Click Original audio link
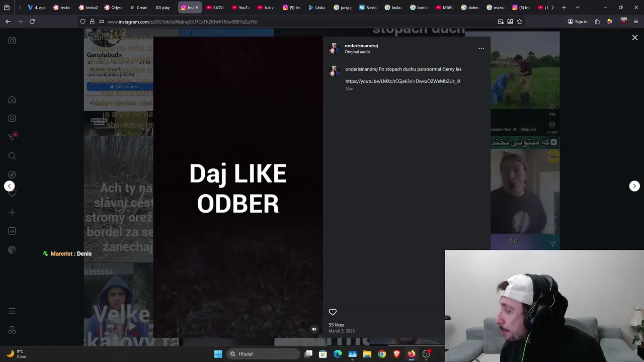This screenshot has width=644, height=362. coord(357,52)
